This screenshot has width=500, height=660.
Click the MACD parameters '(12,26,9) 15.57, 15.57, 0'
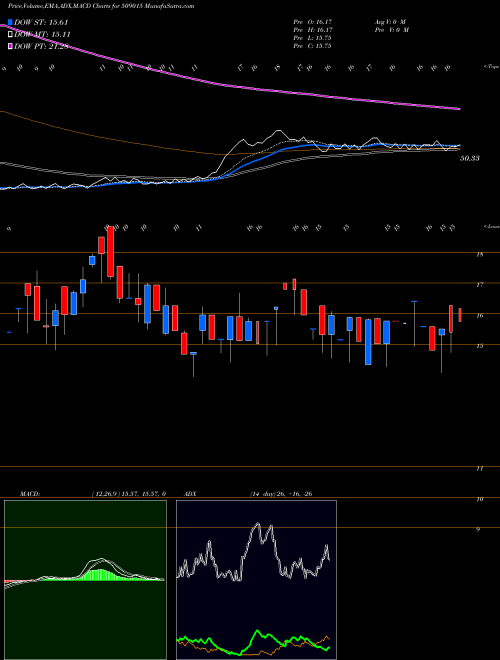pyautogui.click(x=128, y=493)
